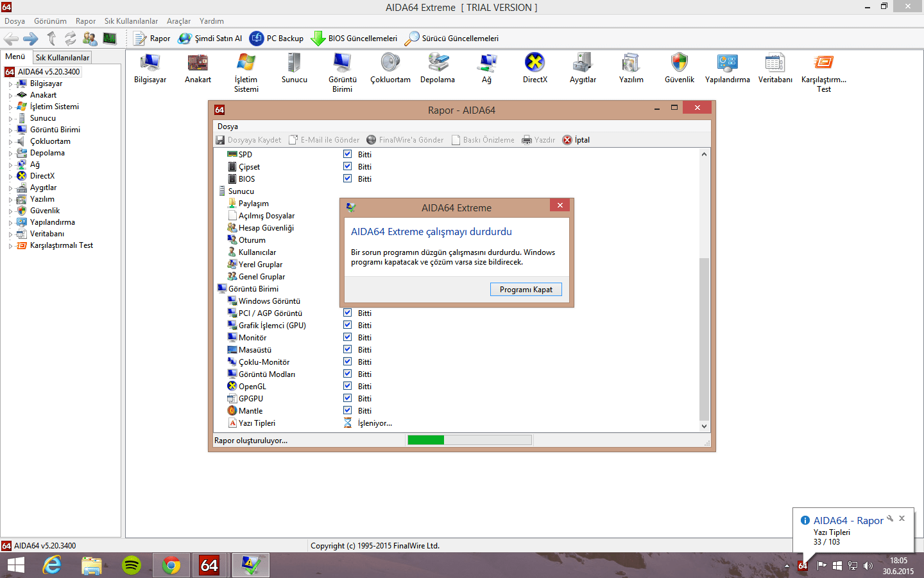The width and height of the screenshot is (924, 578).
Task: Toggle the PCI / AGP Görüntü checkbox
Action: click(x=347, y=313)
